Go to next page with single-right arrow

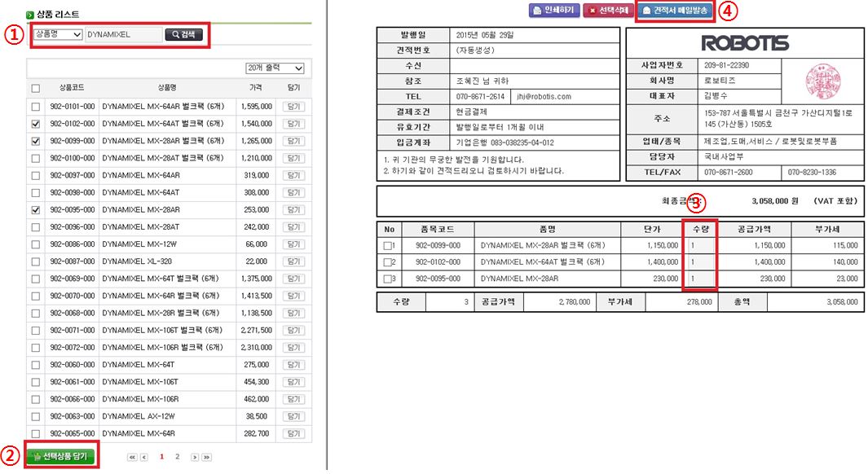pos(195,458)
